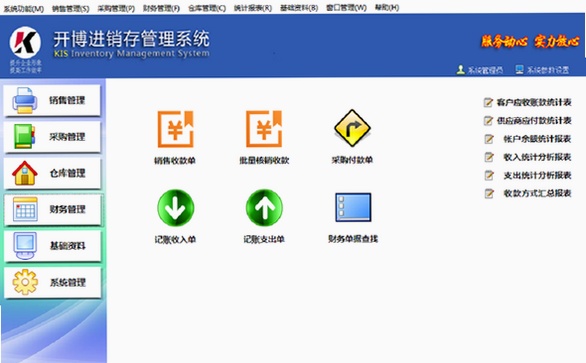Viewport: 586px width, 363px height.
Task: Open 帐户余额统计报表 report link
Action: (537, 139)
